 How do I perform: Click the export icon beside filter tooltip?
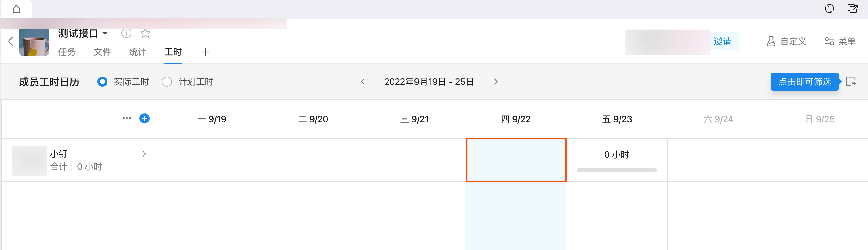pyautogui.click(x=851, y=82)
